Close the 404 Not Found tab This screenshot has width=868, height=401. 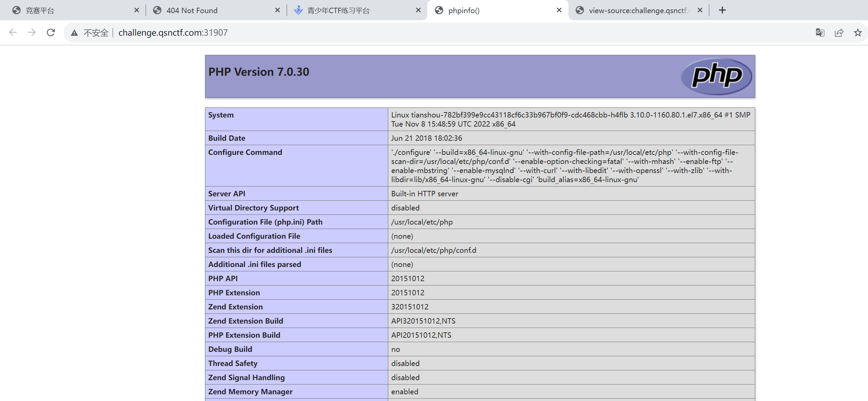pyautogui.click(x=277, y=10)
